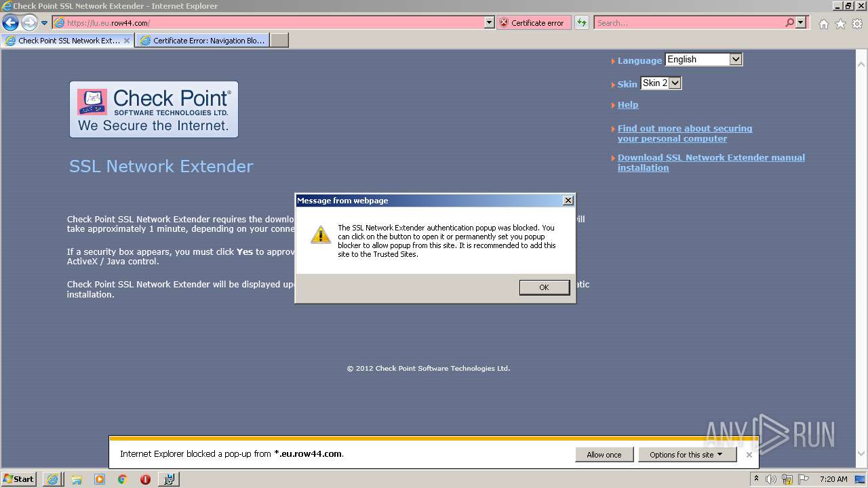Screen dimensions: 868x488
Task: Click the volume speaker tray icon
Action: tap(771, 479)
